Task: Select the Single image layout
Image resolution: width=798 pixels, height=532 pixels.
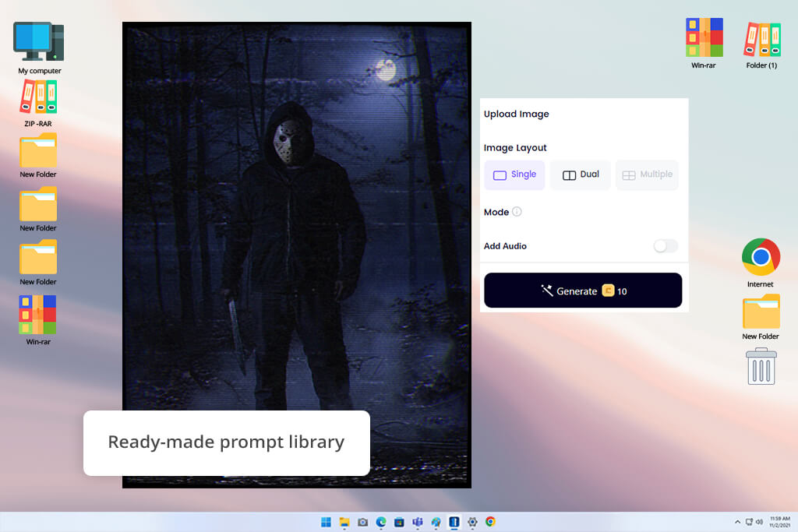Action: (514, 174)
